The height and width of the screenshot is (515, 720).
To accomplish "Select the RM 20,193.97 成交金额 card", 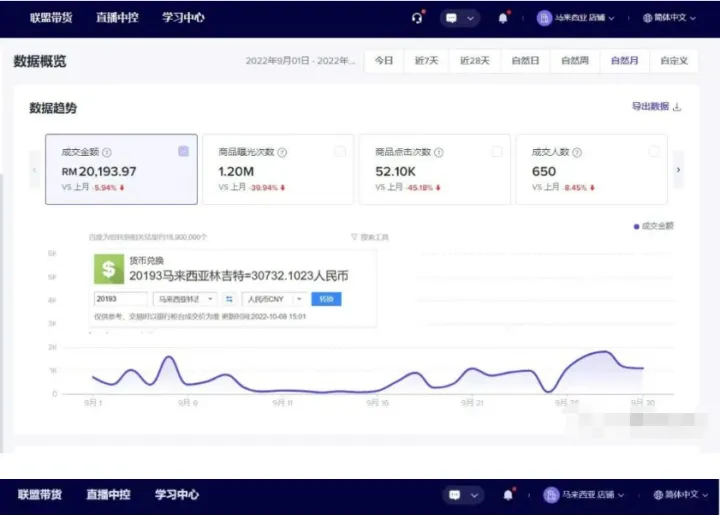I will pyautogui.click(x=121, y=169).
